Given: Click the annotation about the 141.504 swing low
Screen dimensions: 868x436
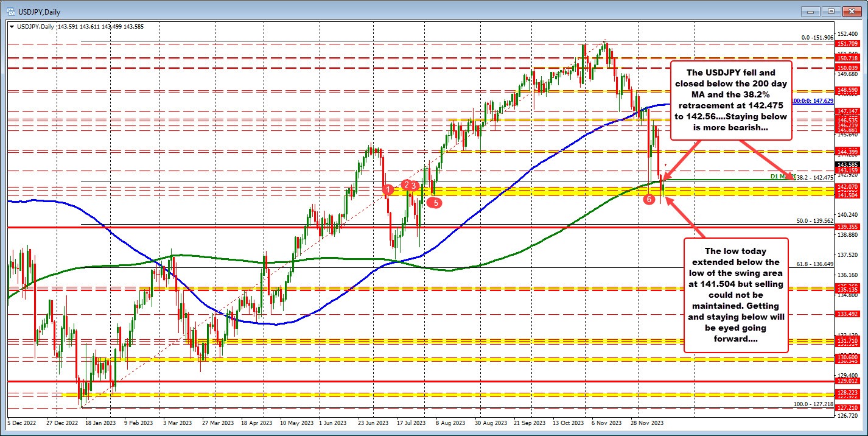Looking at the screenshot, I should [x=737, y=295].
